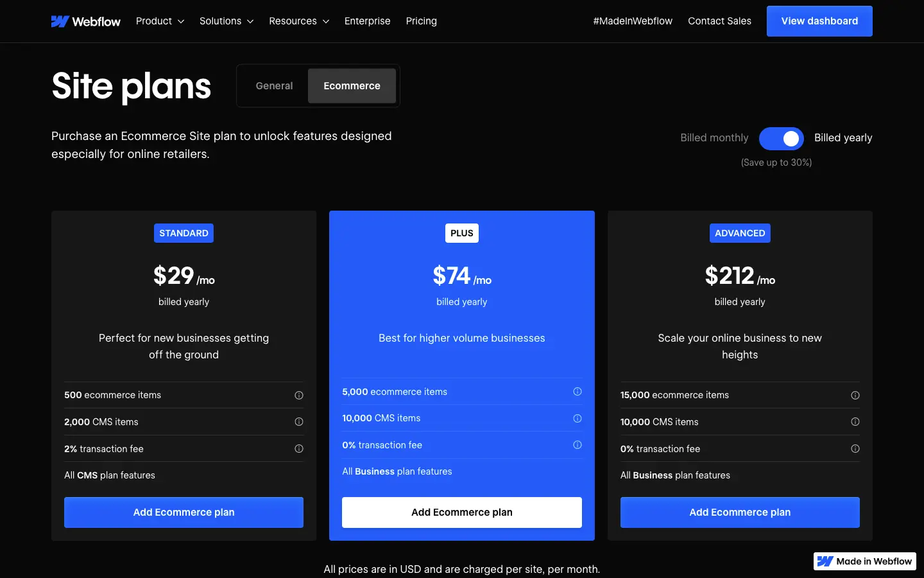Click the Contact Sales link
The image size is (924, 578).
[x=719, y=21]
